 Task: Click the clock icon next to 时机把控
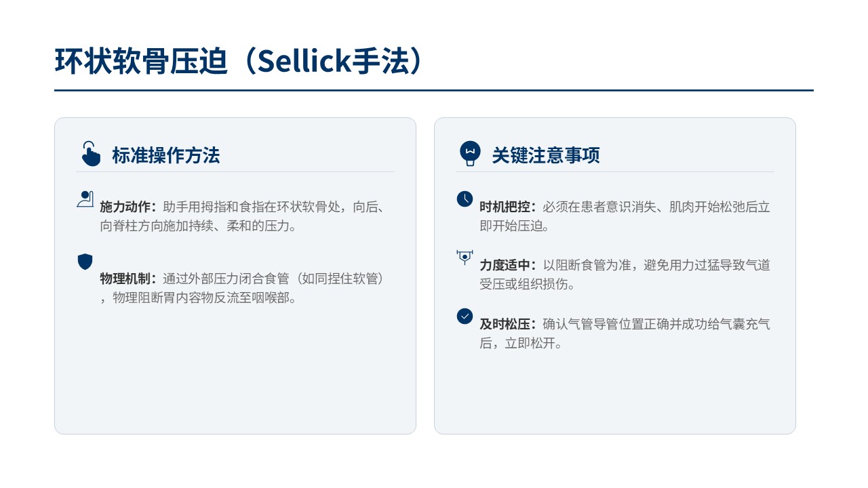(x=465, y=199)
